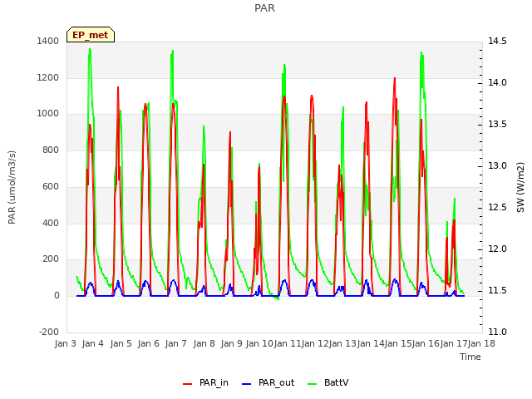Viewport: 532px width, 399px height.
Task: Click the Jan 18 x-axis tick label
Action: (x=481, y=343)
